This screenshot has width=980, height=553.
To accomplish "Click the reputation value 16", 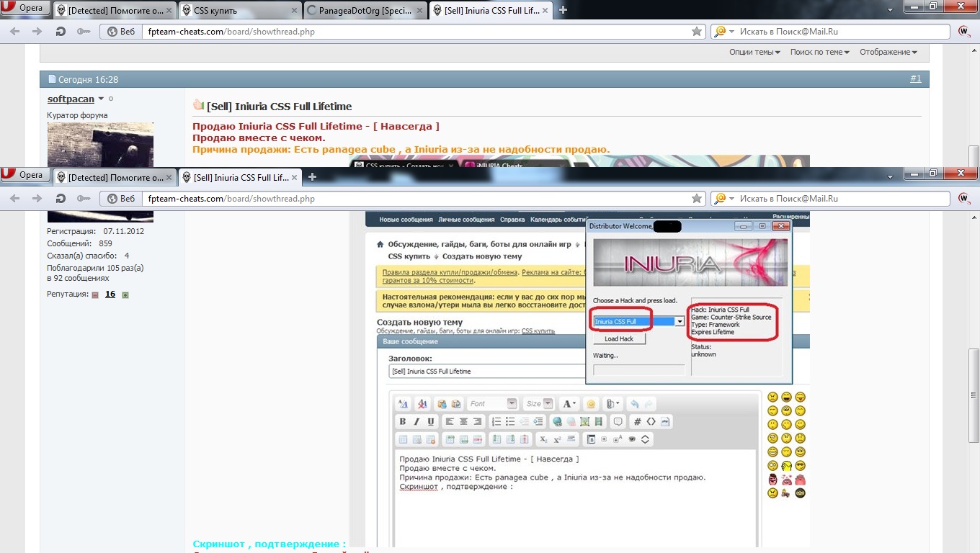I will coord(110,295).
